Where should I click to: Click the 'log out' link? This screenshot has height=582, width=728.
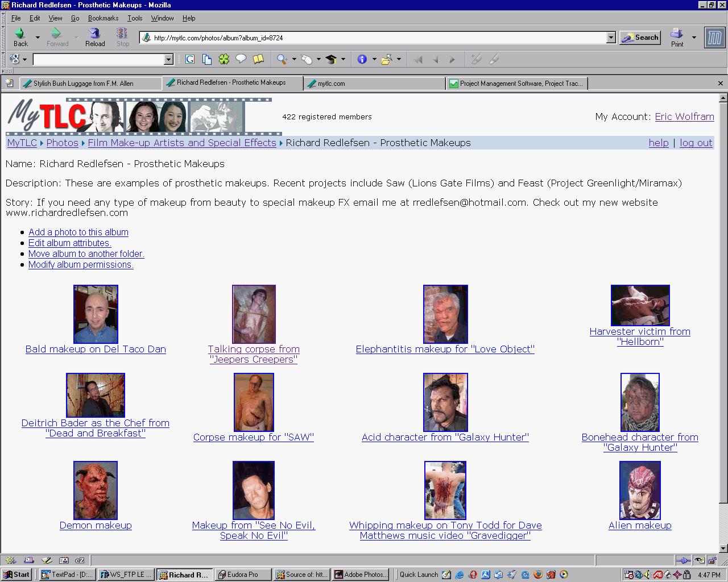click(696, 143)
